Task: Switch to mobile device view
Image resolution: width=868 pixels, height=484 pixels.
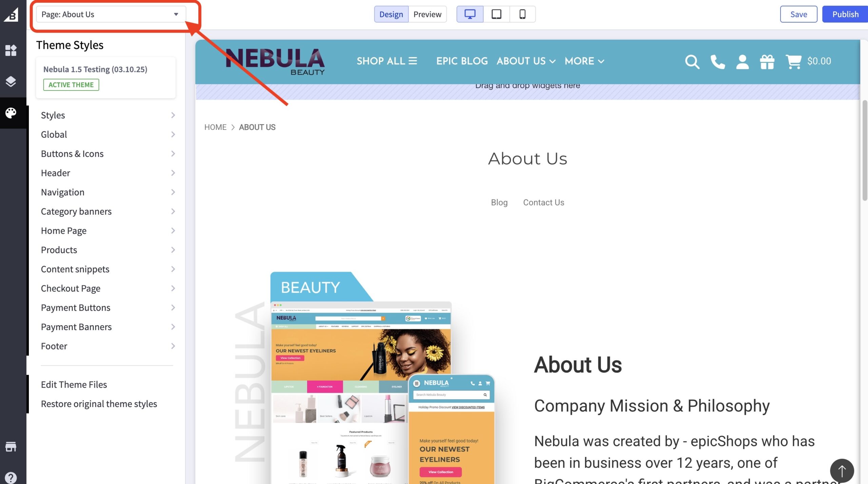Action: coord(522,14)
